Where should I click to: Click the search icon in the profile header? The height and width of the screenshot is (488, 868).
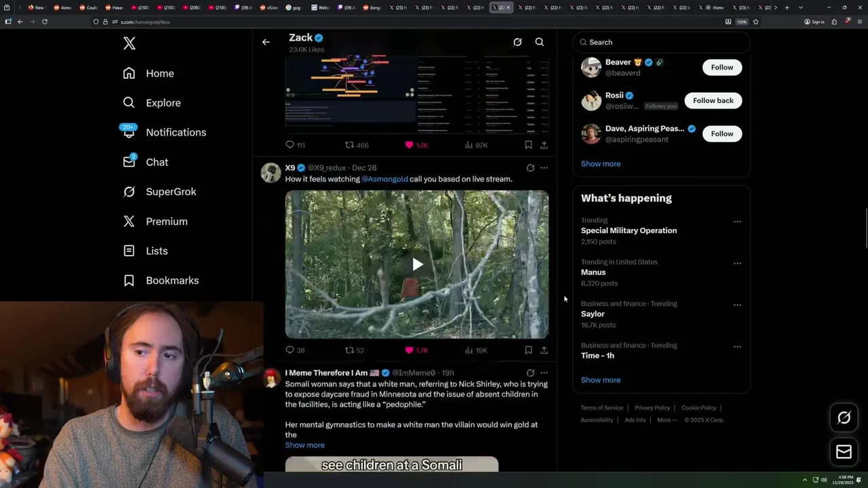pos(540,42)
